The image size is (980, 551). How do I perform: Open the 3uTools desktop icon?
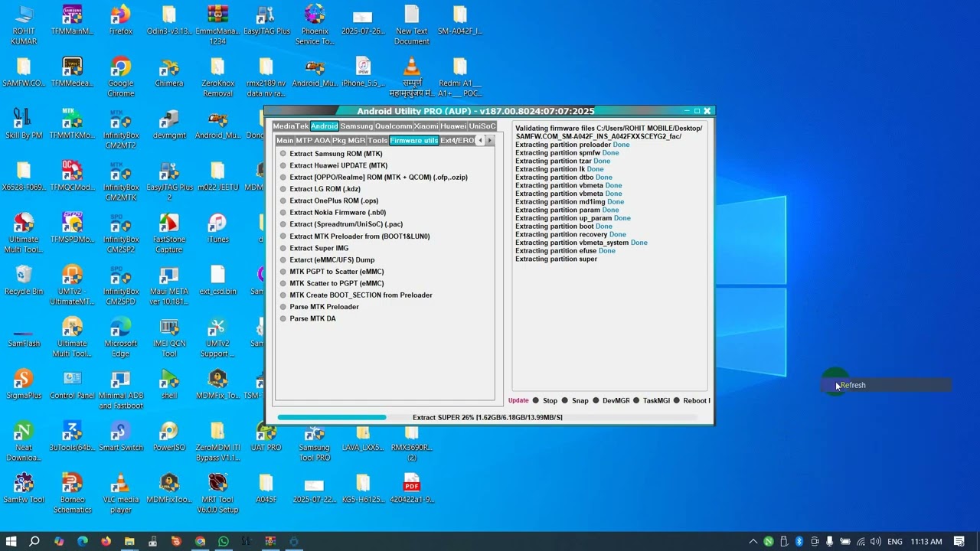click(72, 436)
